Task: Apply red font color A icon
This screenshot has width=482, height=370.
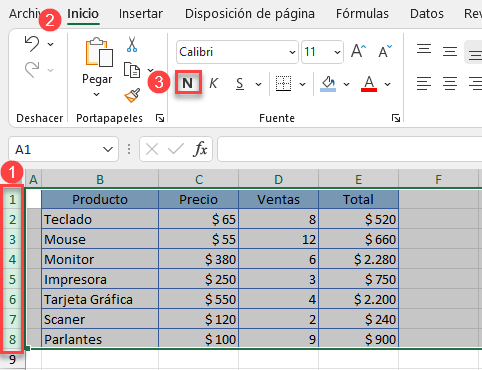Action: coord(369,84)
